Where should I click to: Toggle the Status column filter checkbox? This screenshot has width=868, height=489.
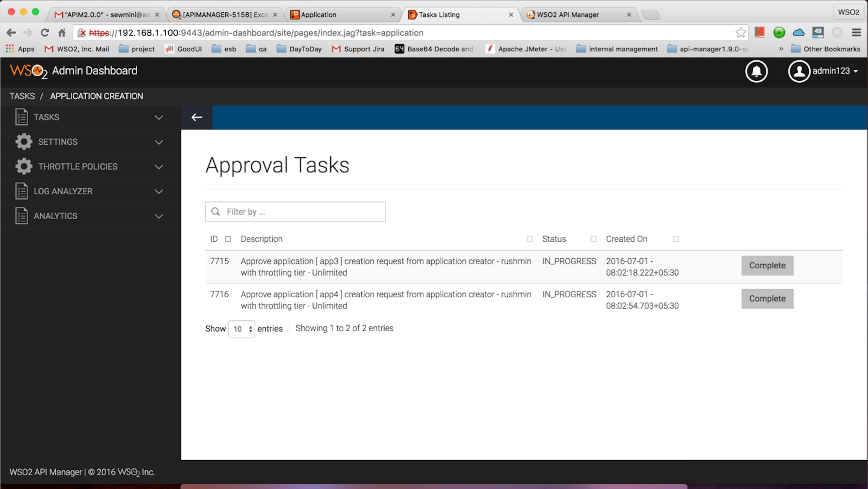pyautogui.click(x=593, y=239)
